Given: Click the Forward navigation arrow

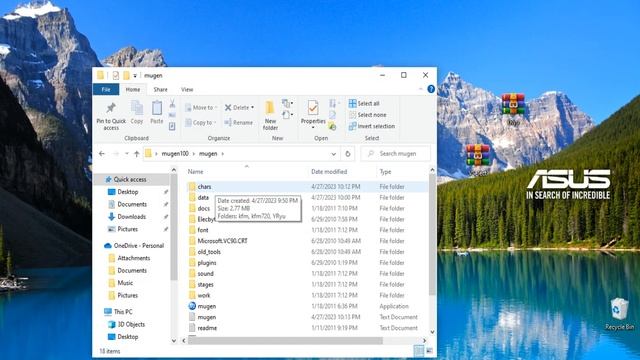Looking at the screenshot, I should (x=116, y=154).
